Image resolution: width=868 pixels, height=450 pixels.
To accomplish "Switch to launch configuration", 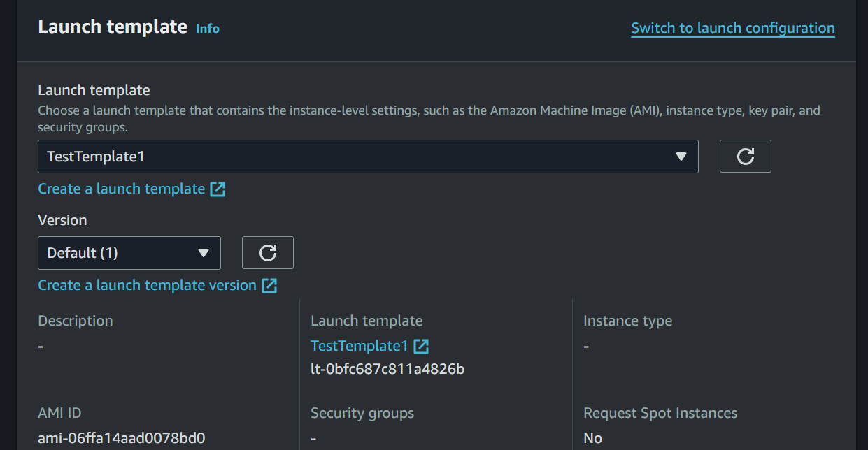I will pos(732,29).
